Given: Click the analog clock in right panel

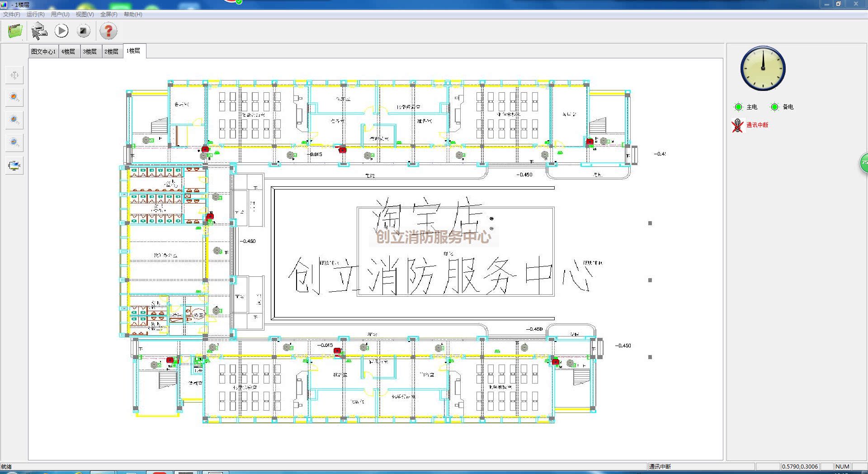Looking at the screenshot, I should point(763,68).
